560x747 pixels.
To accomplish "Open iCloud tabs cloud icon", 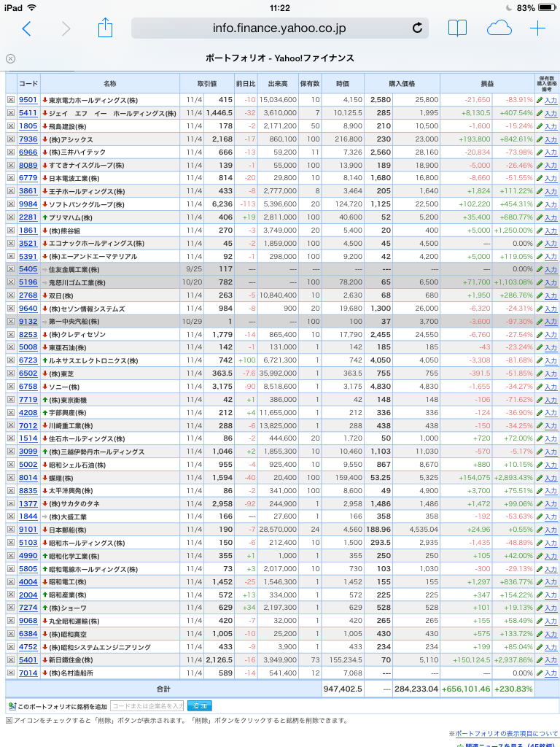I will tap(499, 28).
